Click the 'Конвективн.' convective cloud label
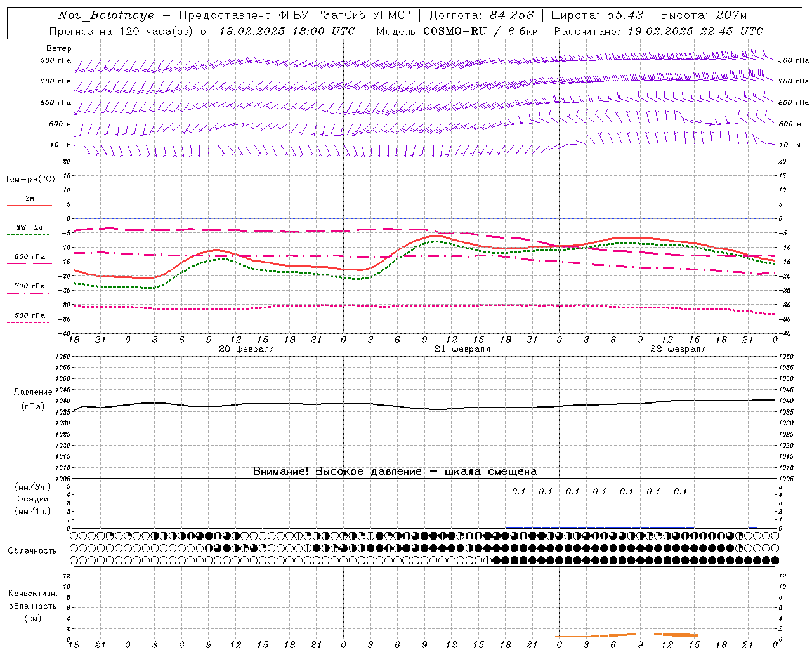The image size is (812, 650). tap(32, 594)
